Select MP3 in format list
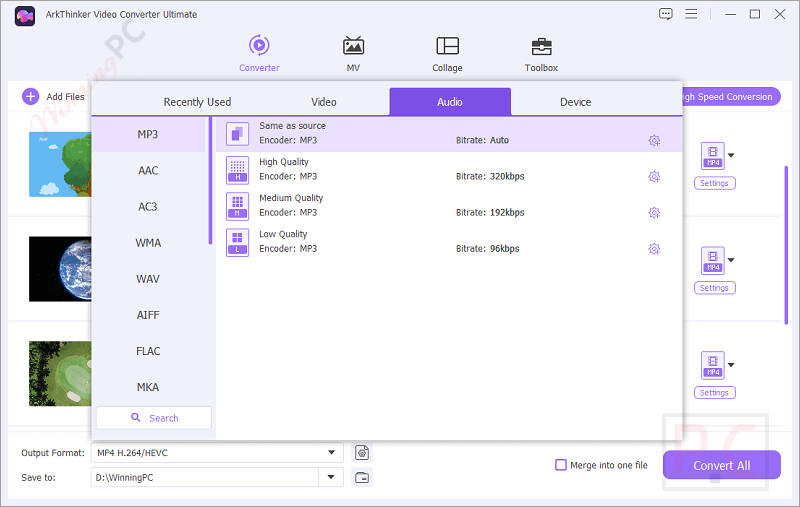The width and height of the screenshot is (800, 507). [148, 134]
